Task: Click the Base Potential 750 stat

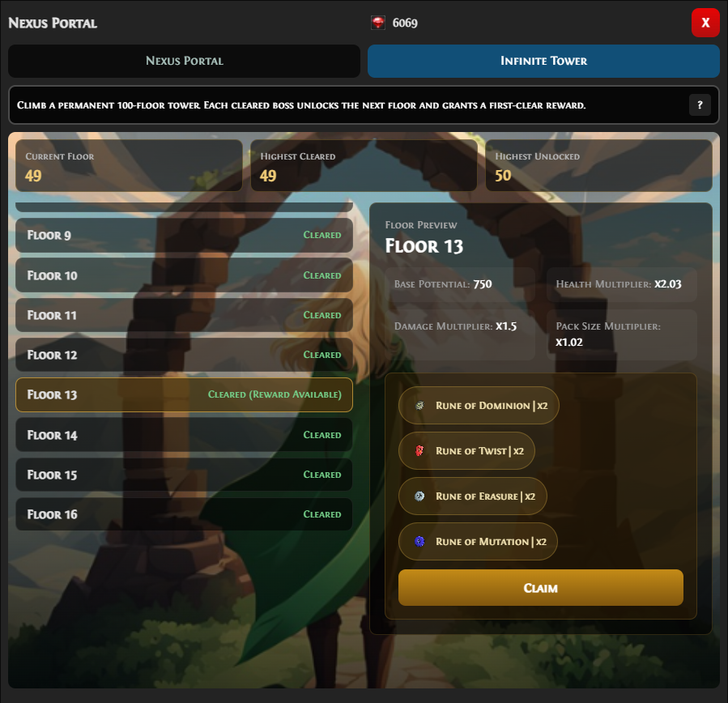Action: [460, 284]
